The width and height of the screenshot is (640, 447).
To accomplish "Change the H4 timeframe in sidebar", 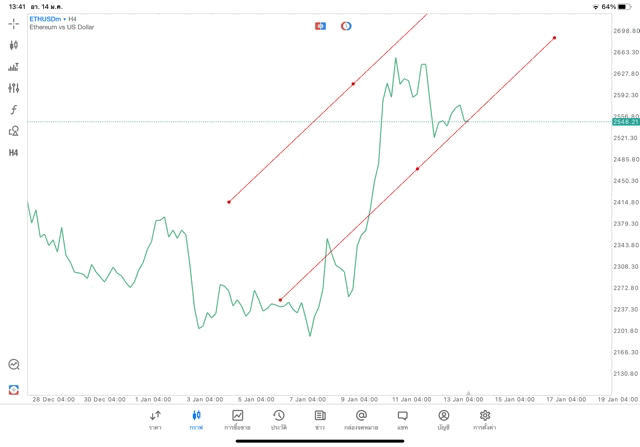I will point(14,153).
